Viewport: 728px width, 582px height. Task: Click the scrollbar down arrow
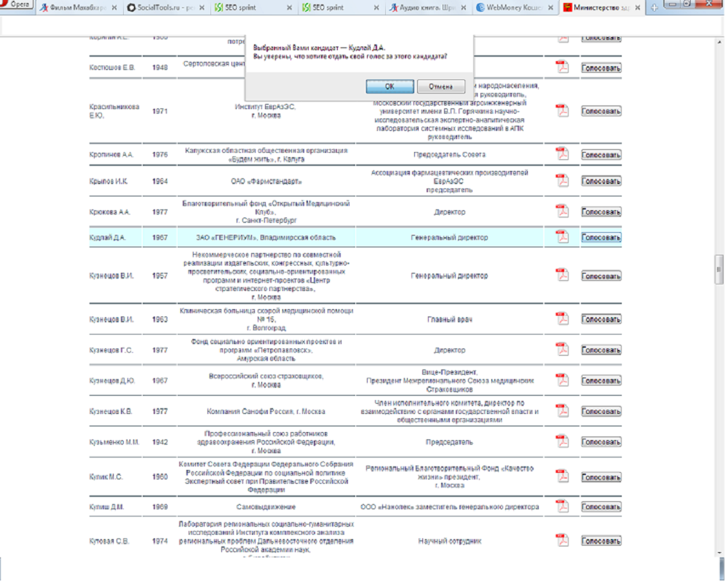click(719, 553)
